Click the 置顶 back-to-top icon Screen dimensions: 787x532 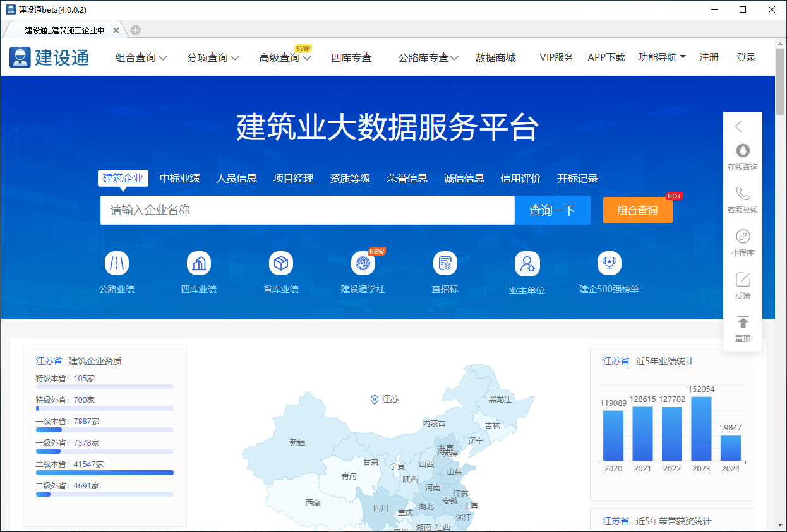[743, 322]
